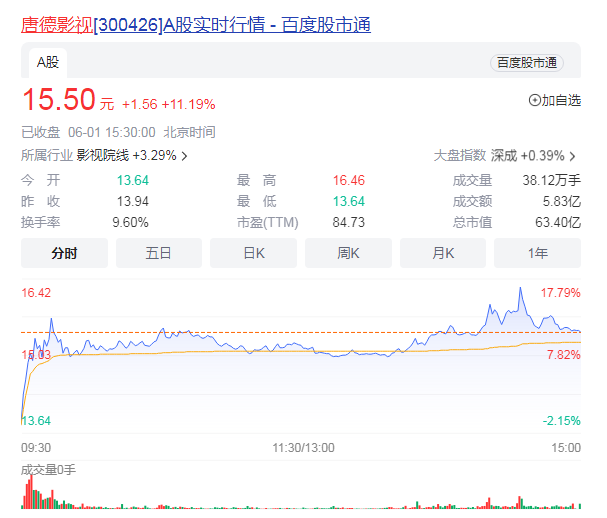
Task: Expand the 影视院线 industry chevron
Action: 184,156
